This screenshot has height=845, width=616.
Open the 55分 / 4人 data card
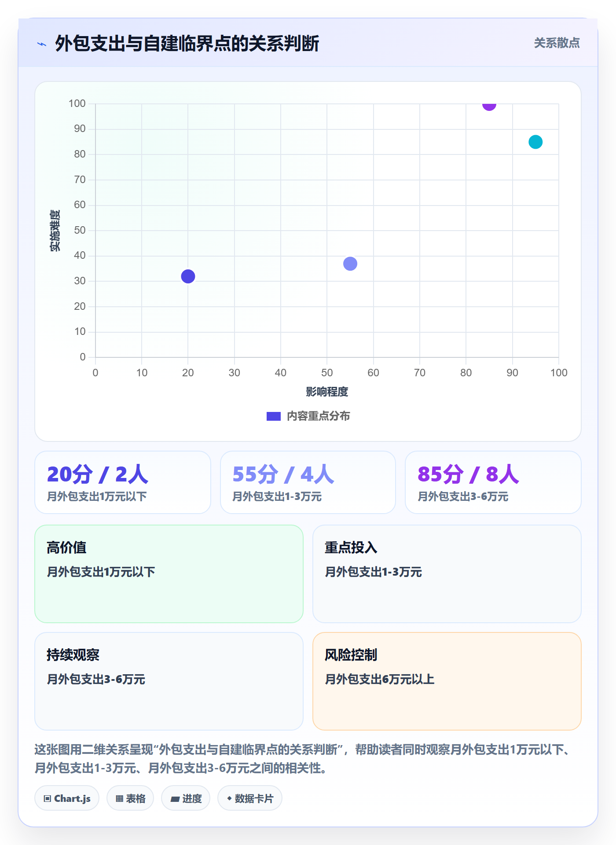click(x=308, y=482)
